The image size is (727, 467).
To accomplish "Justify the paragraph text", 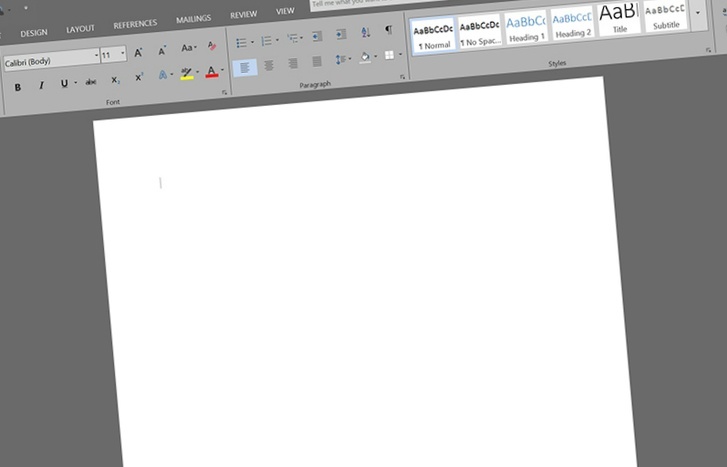I will point(317,62).
